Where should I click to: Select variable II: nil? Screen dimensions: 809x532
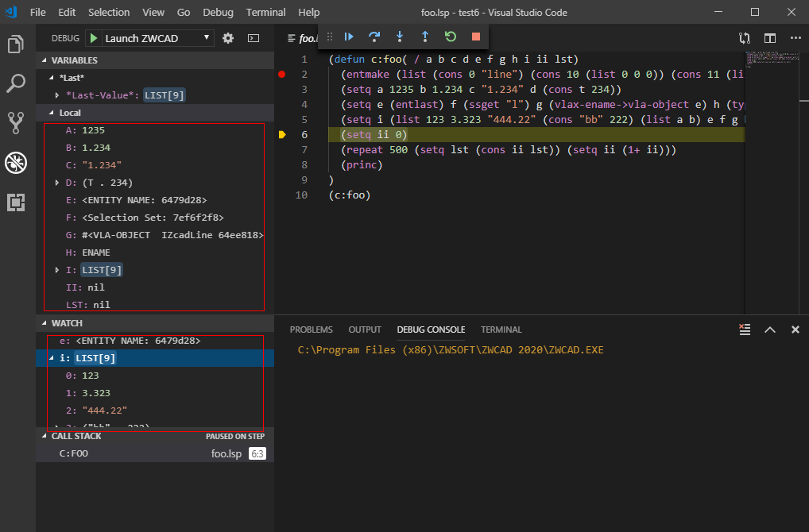click(155, 287)
